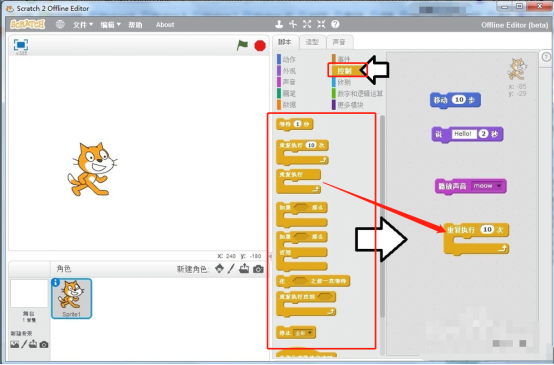Create new sprite from camera
554x365 pixels.
coord(258,269)
